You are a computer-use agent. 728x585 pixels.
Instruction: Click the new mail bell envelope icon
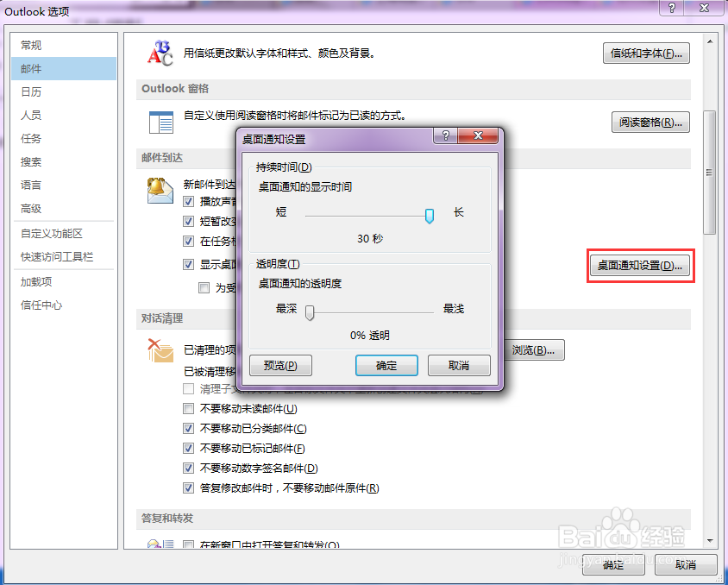(160, 191)
